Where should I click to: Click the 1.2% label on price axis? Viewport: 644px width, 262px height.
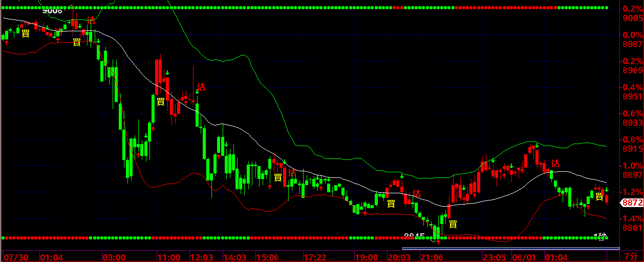[633, 192]
